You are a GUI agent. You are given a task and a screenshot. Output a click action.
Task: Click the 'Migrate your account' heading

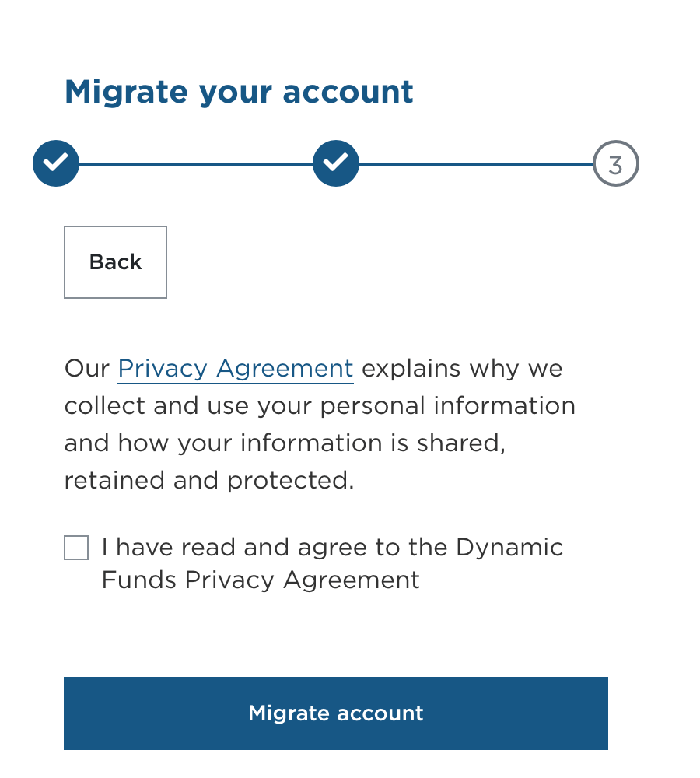[x=239, y=91]
